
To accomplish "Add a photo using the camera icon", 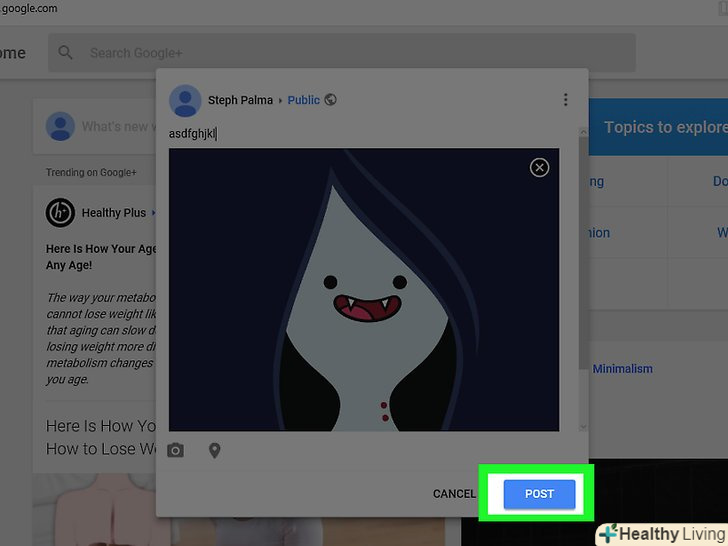I will [176, 450].
